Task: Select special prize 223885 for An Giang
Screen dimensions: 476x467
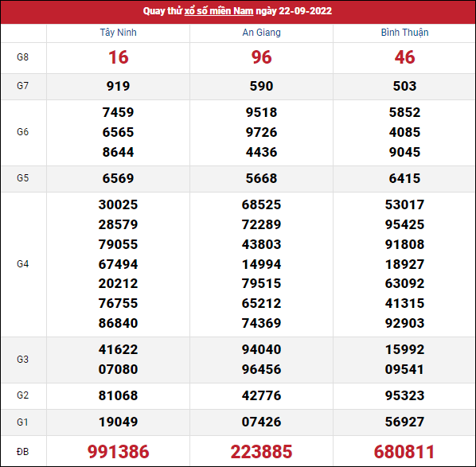Action: (261, 452)
